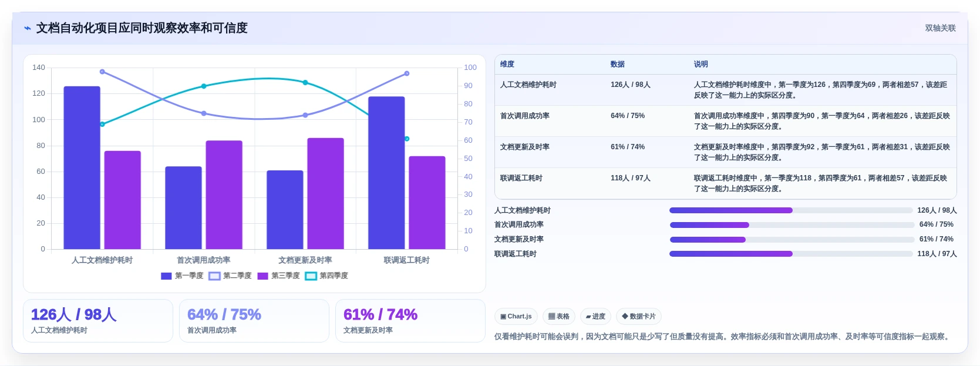This screenshot has height=366, width=980.
Task: Click the teal line point above 文档更新及时率
Action: [305, 83]
